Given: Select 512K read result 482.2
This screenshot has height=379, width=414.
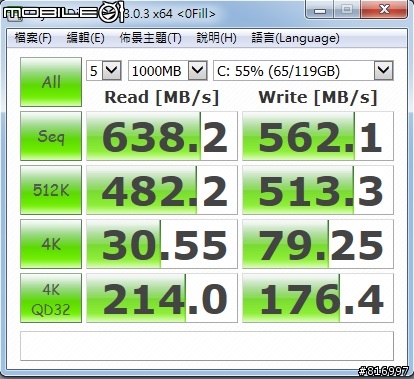Looking at the screenshot, I should [x=162, y=190].
